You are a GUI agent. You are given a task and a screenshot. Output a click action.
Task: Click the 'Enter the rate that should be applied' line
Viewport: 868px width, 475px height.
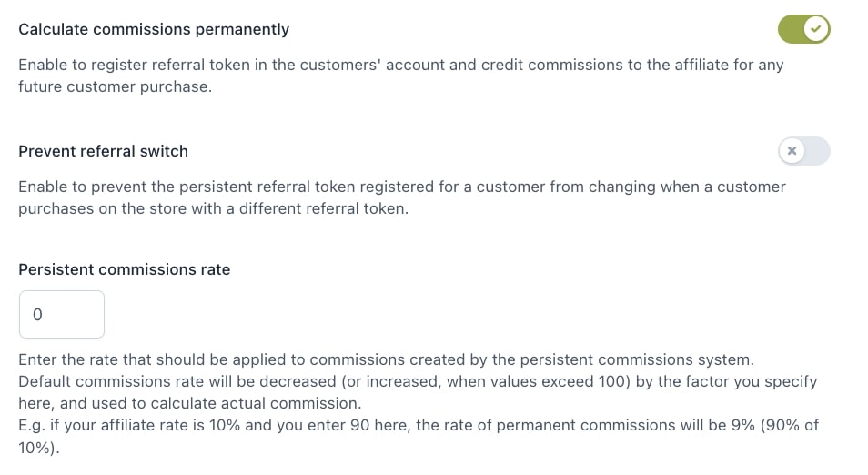[386, 359]
